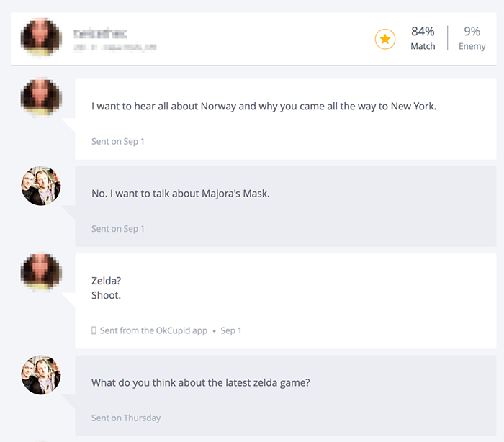This screenshot has width=504, height=442.
Task: Click the avatar beside 'Zelda? Shoot.' message
Action: (40, 273)
